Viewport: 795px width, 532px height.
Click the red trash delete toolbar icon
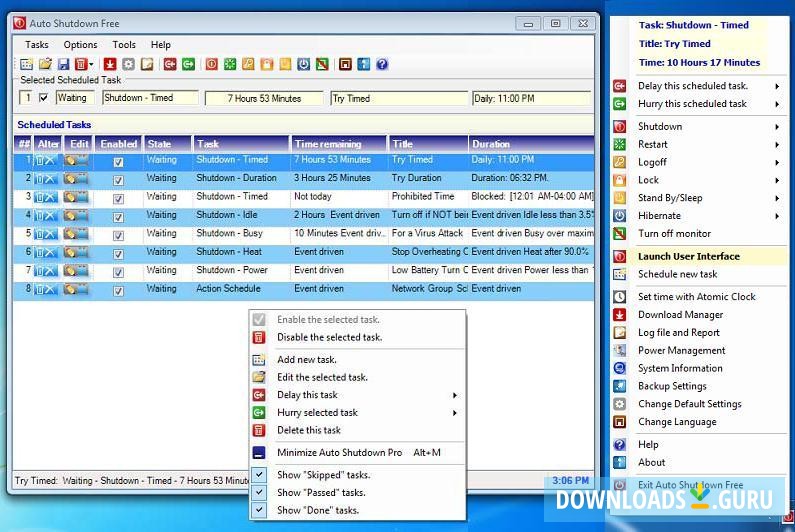pos(81,64)
